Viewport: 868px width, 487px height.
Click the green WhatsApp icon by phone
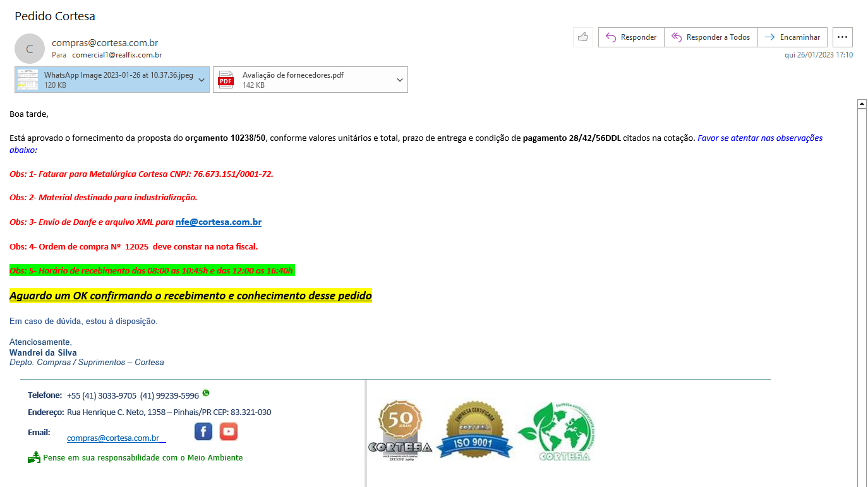(206, 393)
